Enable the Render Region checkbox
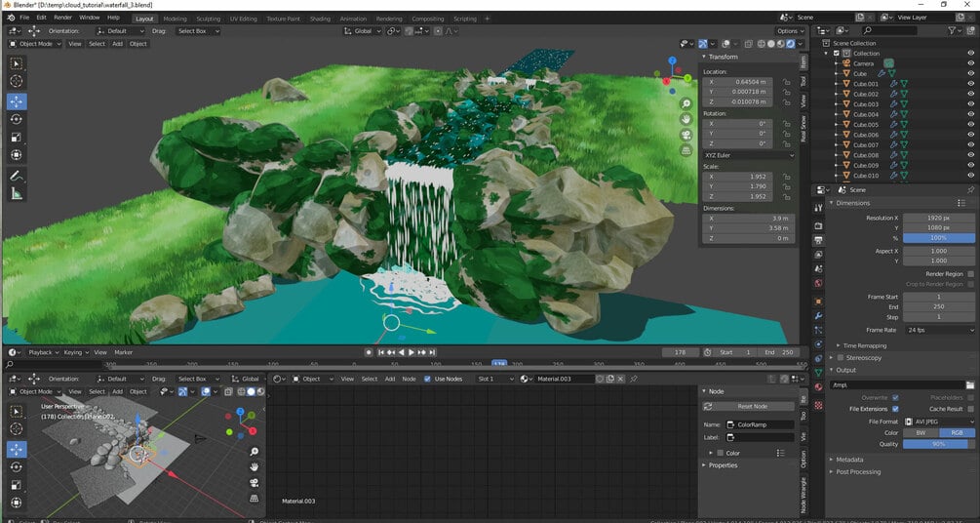 (970, 274)
